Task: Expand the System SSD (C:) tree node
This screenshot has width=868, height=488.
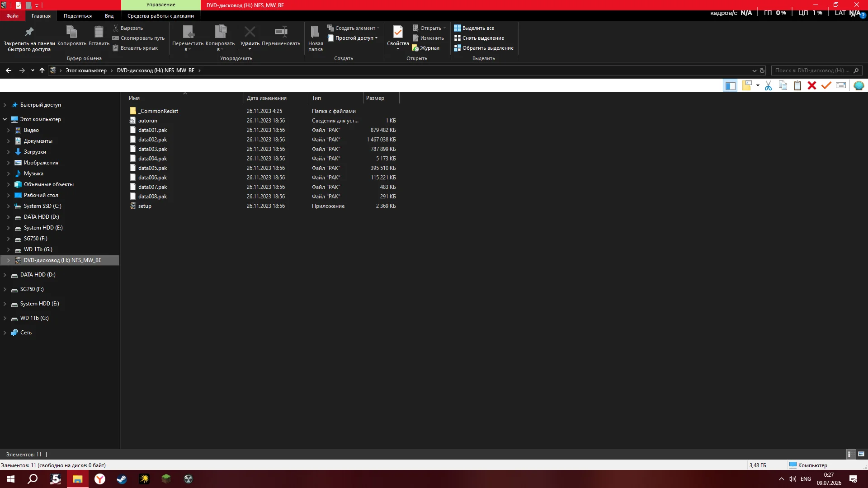Action: pyautogui.click(x=9, y=206)
